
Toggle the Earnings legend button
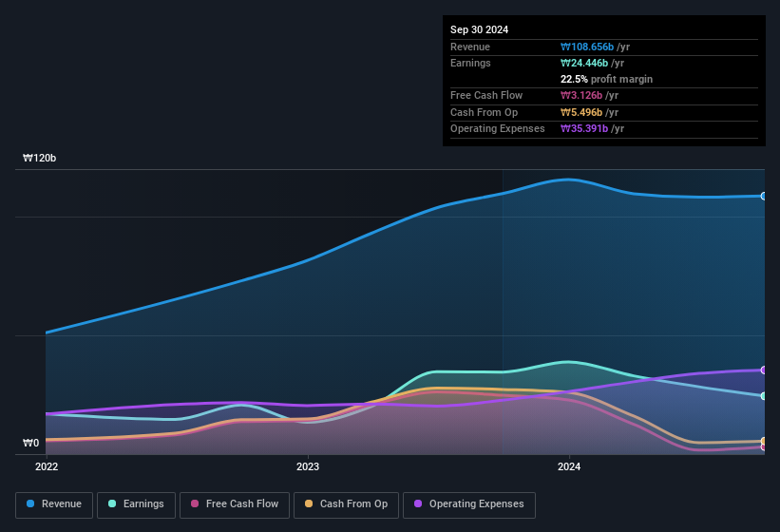[136, 504]
